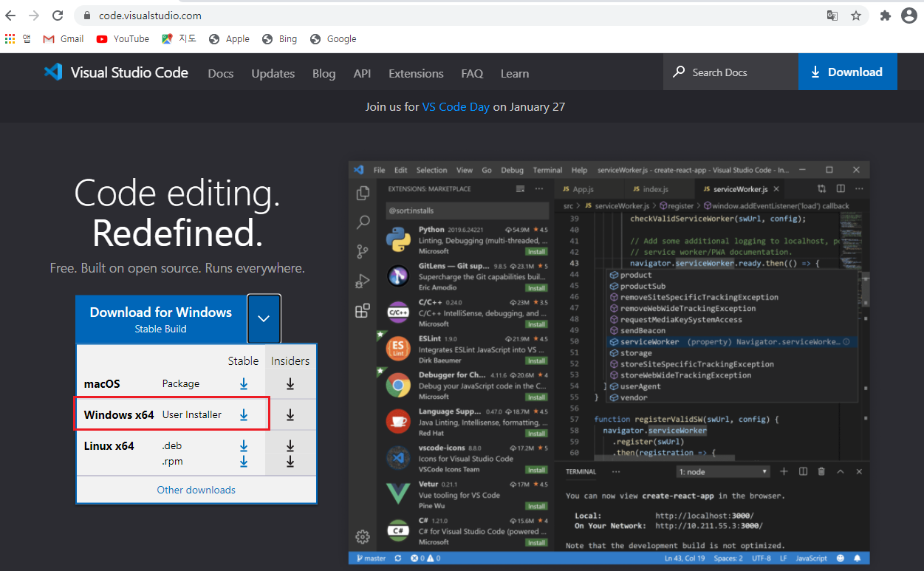Download Linux .rpm Insiders build
The width and height of the screenshot is (924, 571).
coord(290,462)
